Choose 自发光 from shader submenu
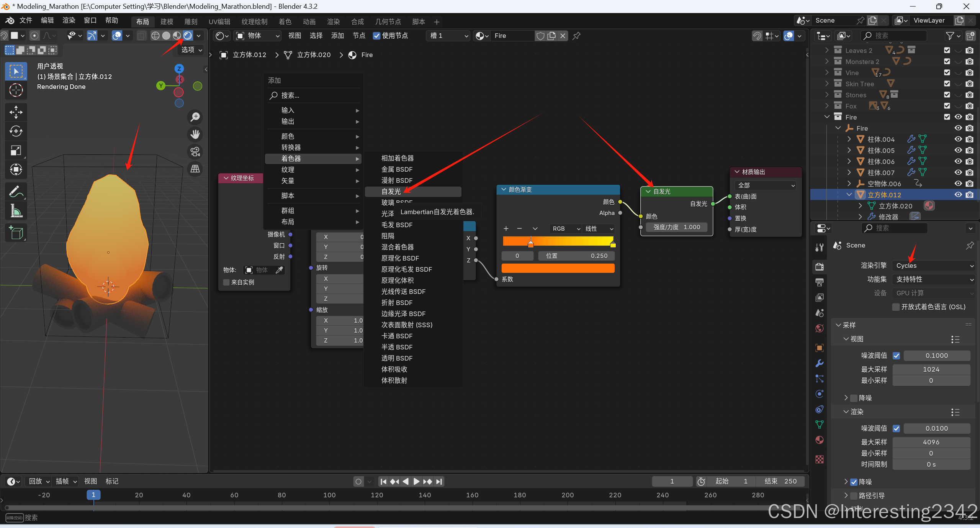 coord(391,192)
